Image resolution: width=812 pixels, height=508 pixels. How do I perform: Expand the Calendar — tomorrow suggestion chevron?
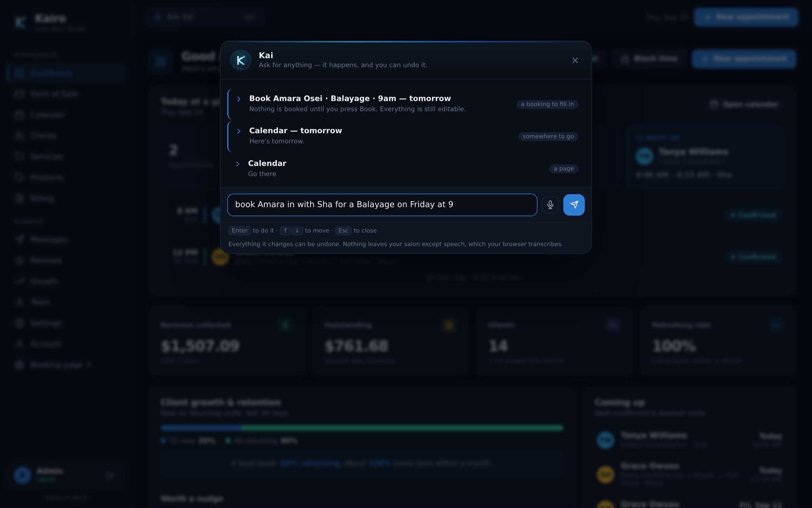[239, 131]
